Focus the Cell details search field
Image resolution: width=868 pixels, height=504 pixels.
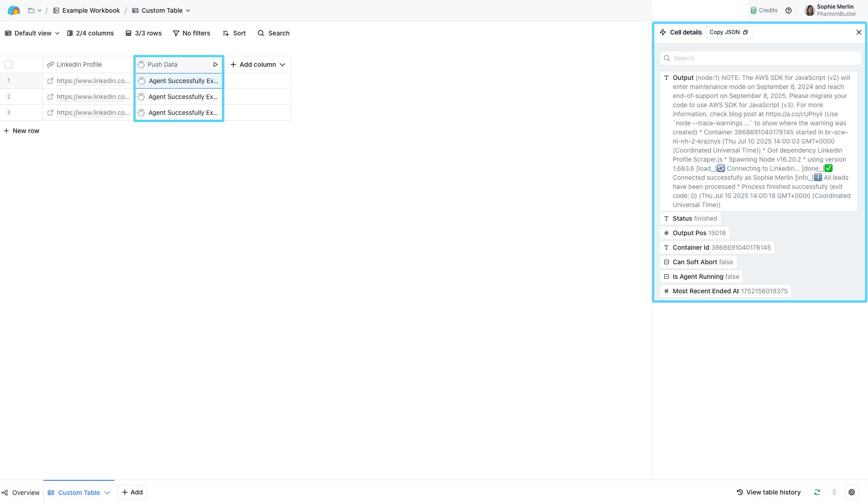tap(760, 58)
